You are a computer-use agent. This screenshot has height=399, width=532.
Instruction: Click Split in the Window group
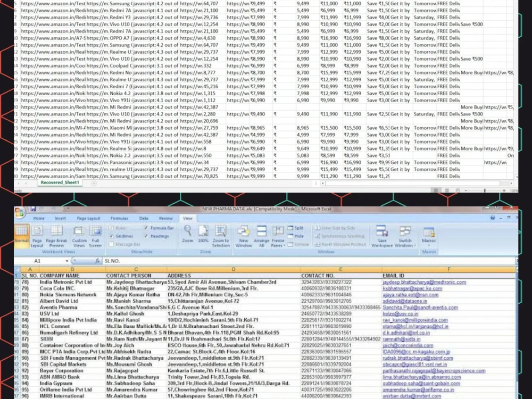(295, 228)
